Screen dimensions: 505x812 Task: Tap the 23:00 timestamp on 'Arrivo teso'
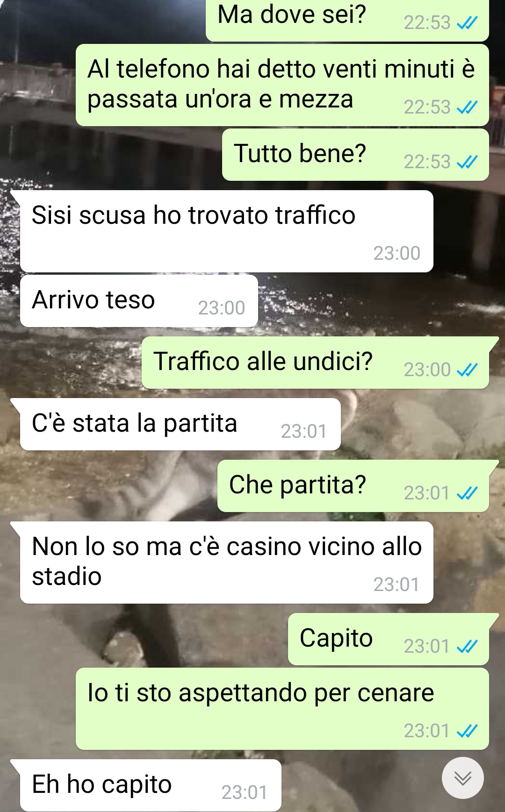click(222, 308)
